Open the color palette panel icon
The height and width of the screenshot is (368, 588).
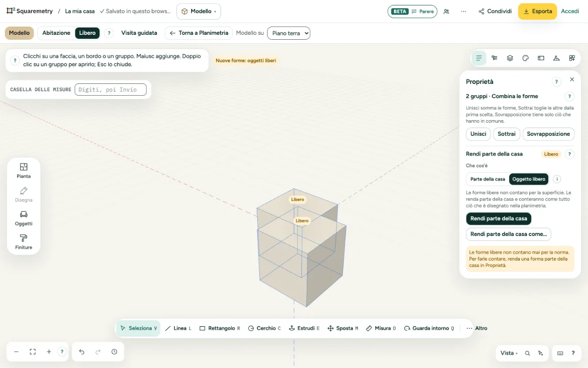(525, 58)
